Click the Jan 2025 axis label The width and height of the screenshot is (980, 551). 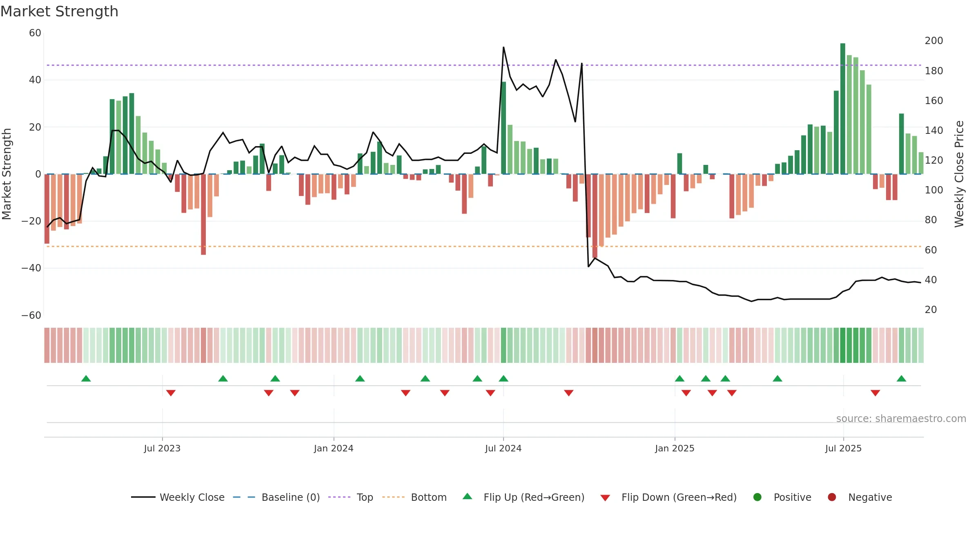(675, 449)
